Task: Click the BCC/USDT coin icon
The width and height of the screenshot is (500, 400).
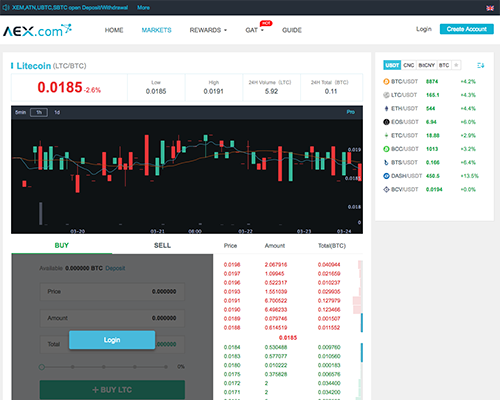Action: (386, 149)
